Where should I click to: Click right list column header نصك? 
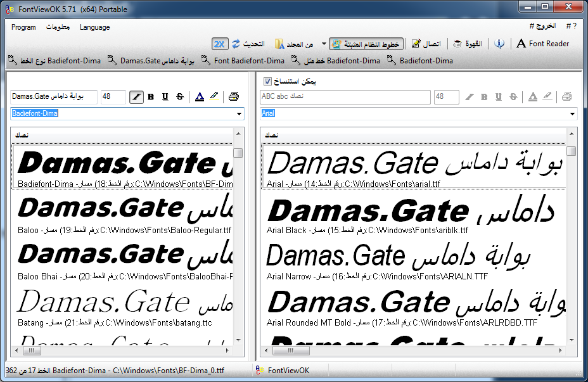pyautogui.click(x=413, y=135)
